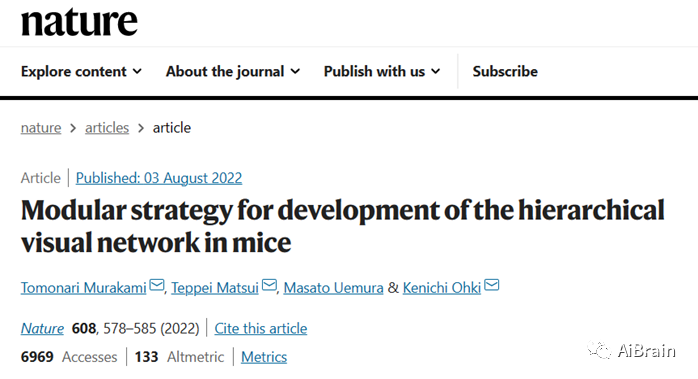Expand the Publish with us chevron
Viewport: 698px width, 379px height.
(x=436, y=71)
